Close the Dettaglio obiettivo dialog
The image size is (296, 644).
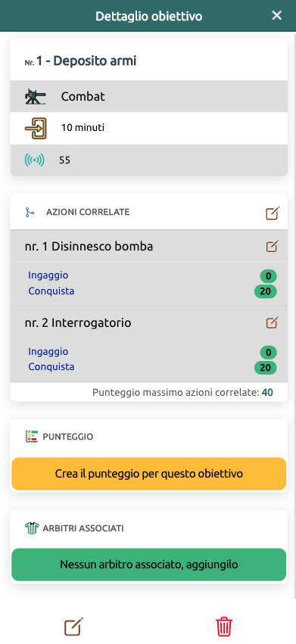coord(276,16)
